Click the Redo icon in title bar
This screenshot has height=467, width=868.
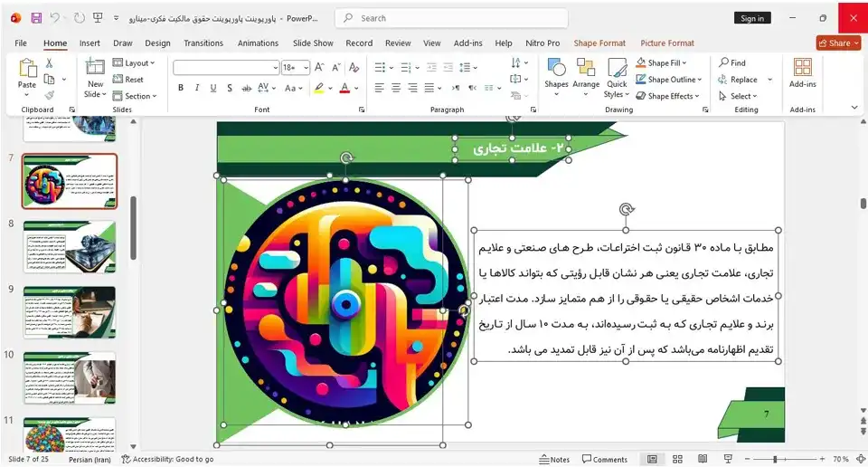pyautogui.click(x=80, y=18)
